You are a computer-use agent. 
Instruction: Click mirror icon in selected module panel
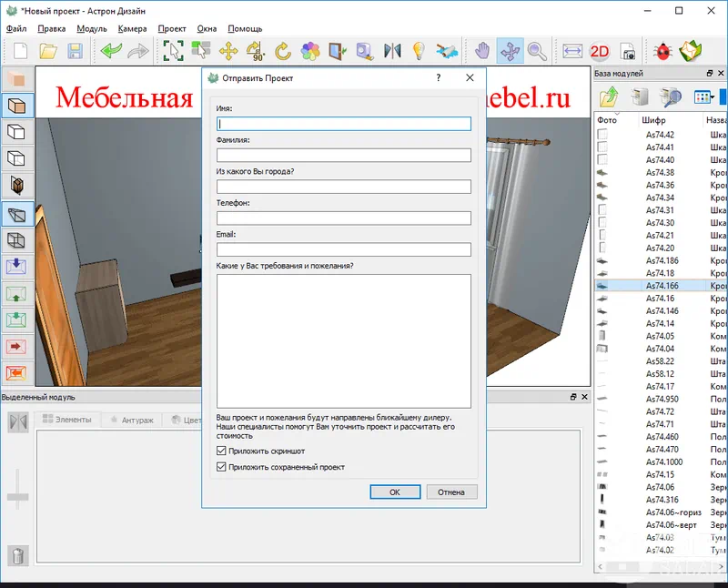[x=18, y=421]
